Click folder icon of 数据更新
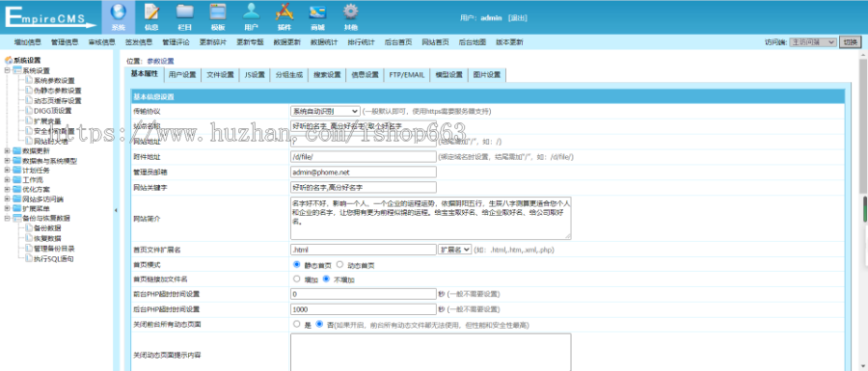Image resolution: width=868 pixels, height=371 pixels. coord(17,151)
